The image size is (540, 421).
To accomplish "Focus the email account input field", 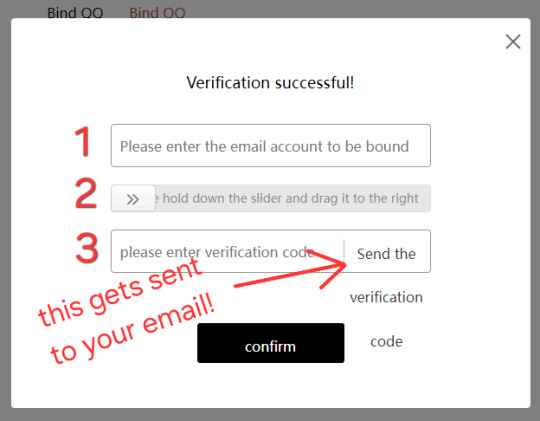I will 271,146.
